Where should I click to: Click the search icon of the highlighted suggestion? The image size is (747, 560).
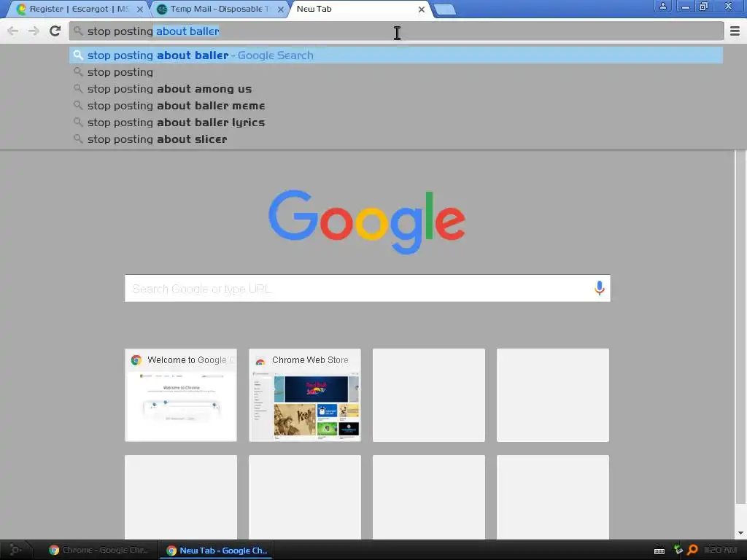click(x=78, y=55)
